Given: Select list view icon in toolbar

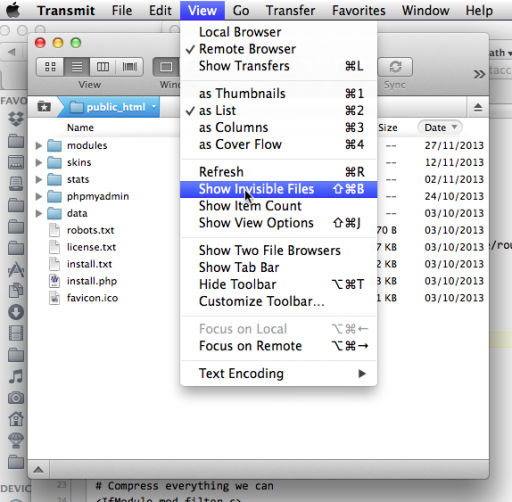Looking at the screenshot, I should (77, 67).
